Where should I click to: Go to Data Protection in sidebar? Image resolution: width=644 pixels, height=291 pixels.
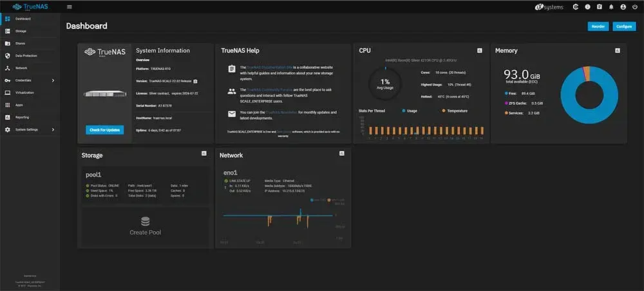pyautogui.click(x=24, y=55)
